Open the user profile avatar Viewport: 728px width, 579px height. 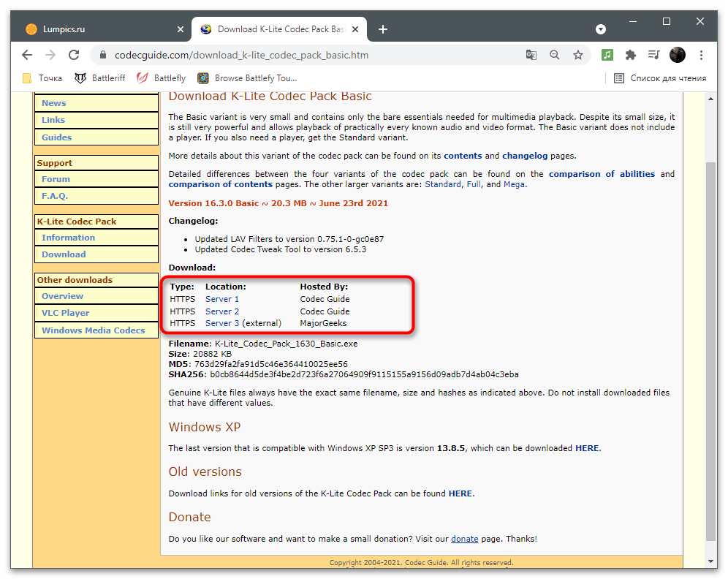pos(678,55)
